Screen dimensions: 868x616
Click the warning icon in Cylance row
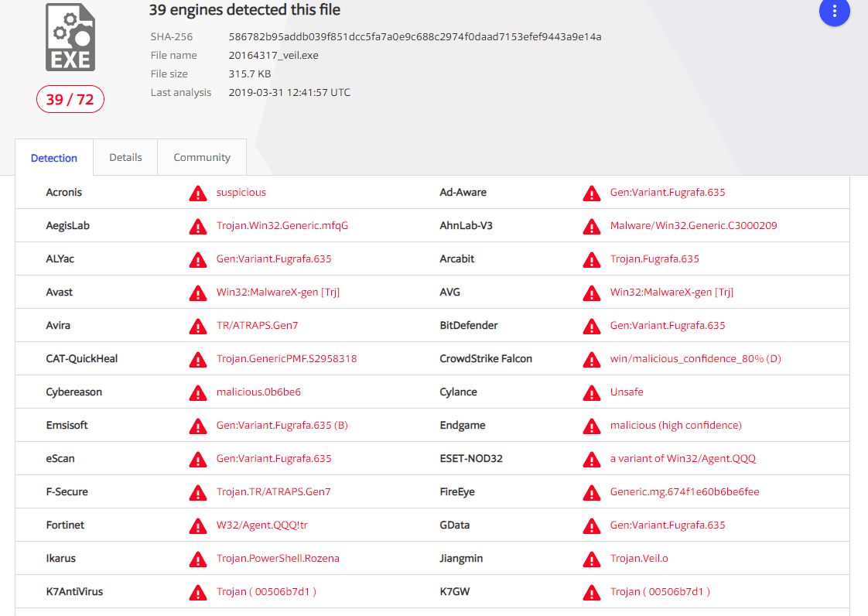pos(592,393)
